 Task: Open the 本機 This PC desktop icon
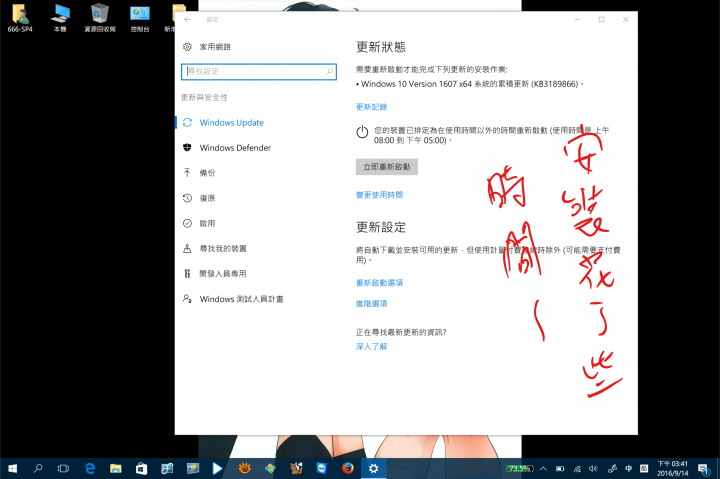(x=60, y=18)
